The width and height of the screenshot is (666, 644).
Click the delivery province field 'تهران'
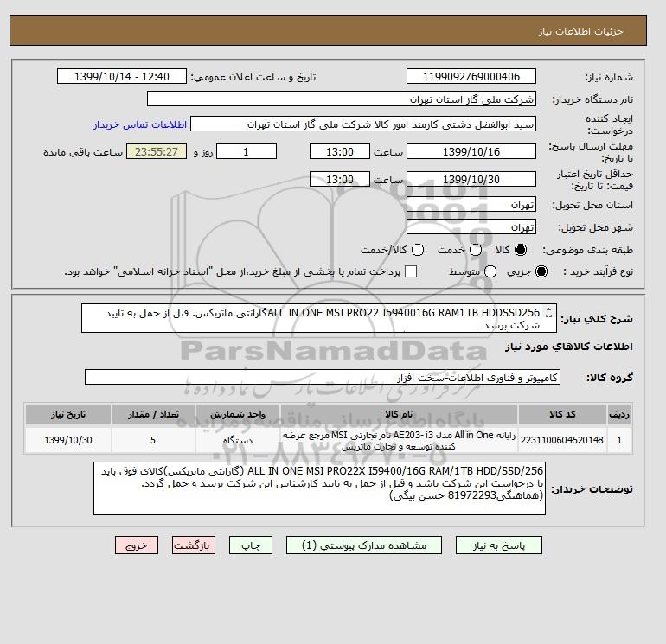[471, 205]
